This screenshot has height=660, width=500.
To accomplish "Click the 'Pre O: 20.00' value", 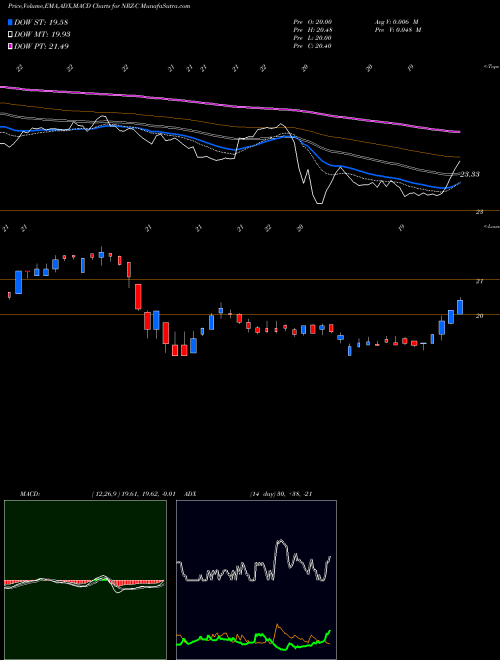I will click(312, 22).
